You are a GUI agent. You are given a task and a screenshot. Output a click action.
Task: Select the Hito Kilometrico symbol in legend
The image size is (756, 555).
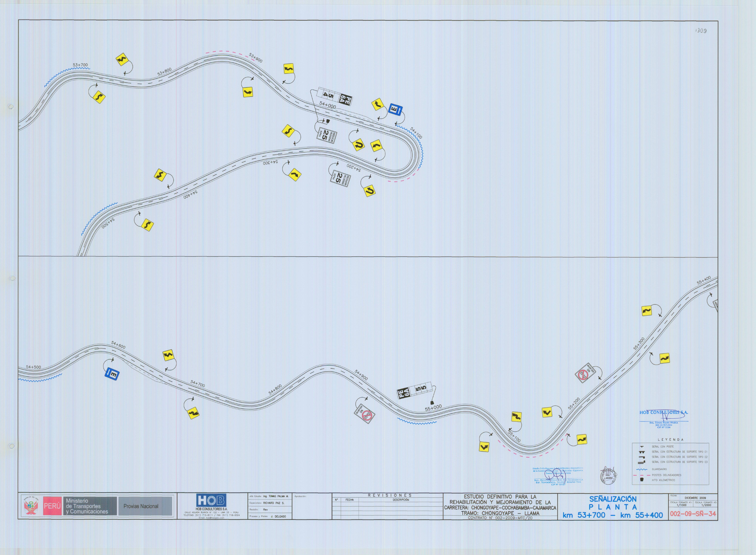(642, 480)
